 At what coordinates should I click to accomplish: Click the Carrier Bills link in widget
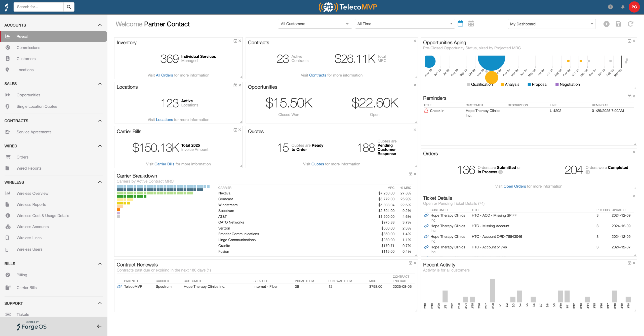[x=164, y=164]
